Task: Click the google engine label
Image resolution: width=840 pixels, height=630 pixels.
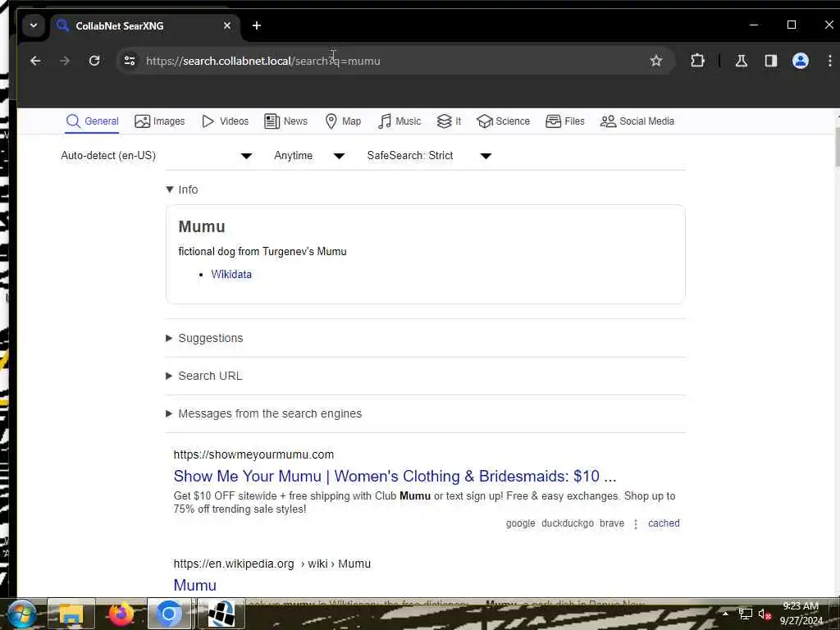Action: (x=520, y=523)
